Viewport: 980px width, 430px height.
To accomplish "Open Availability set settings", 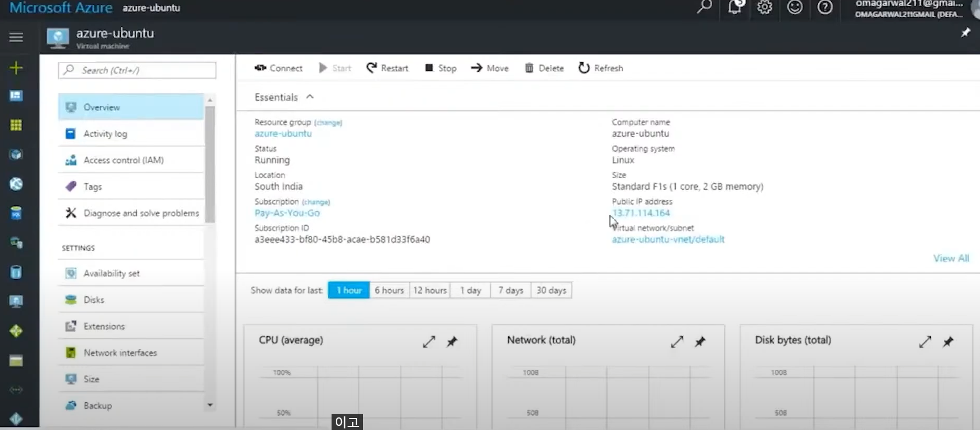I will [x=131, y=273].
